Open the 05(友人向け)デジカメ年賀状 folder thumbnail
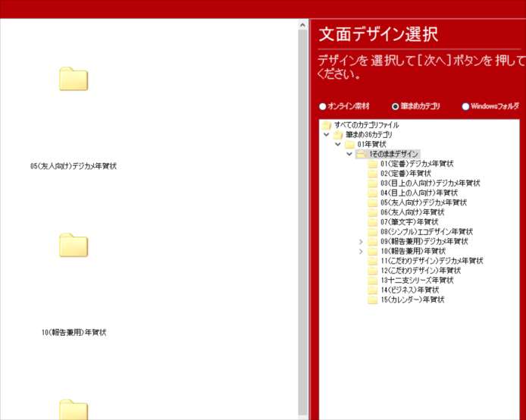 74,79
